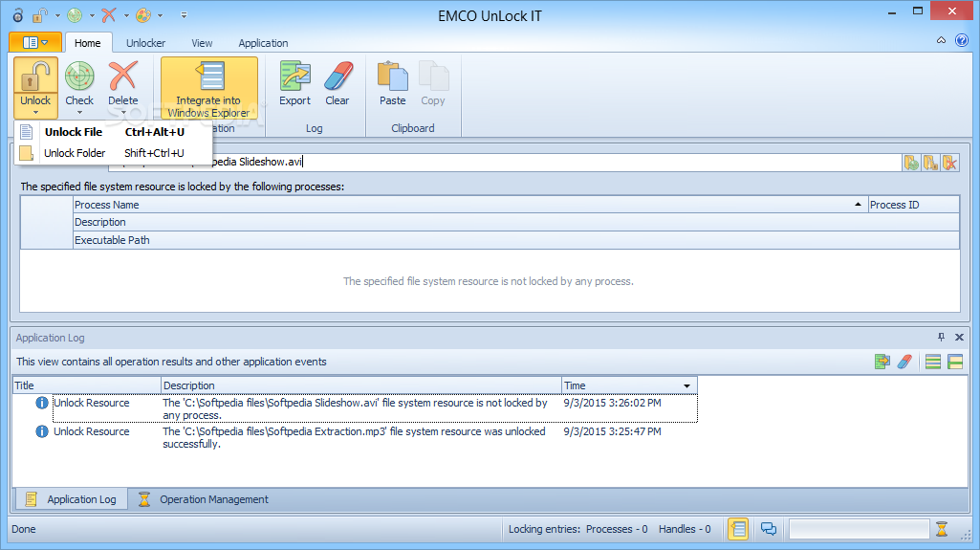
Task: Open dropdown arrow next to quick access Delete
Action: 126,15
